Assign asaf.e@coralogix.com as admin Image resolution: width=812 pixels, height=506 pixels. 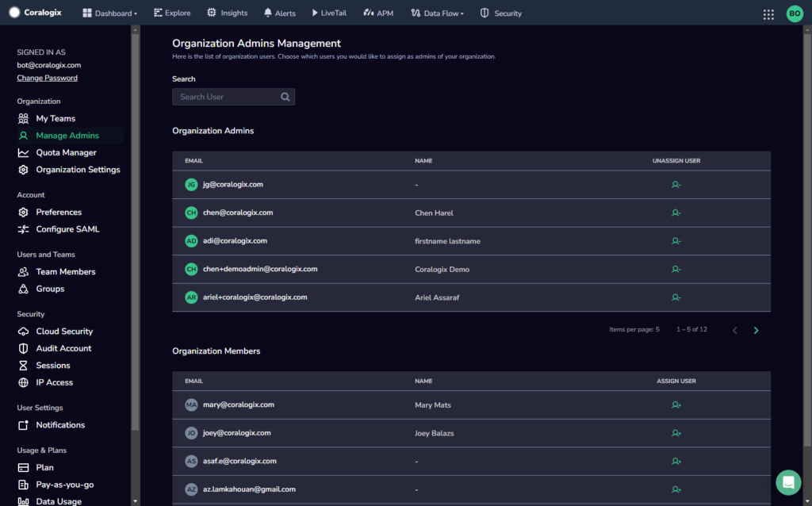point(676,461)
